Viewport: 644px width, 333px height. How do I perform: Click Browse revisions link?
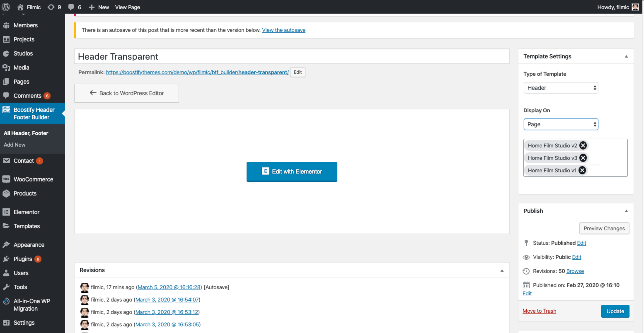point(575,271)
